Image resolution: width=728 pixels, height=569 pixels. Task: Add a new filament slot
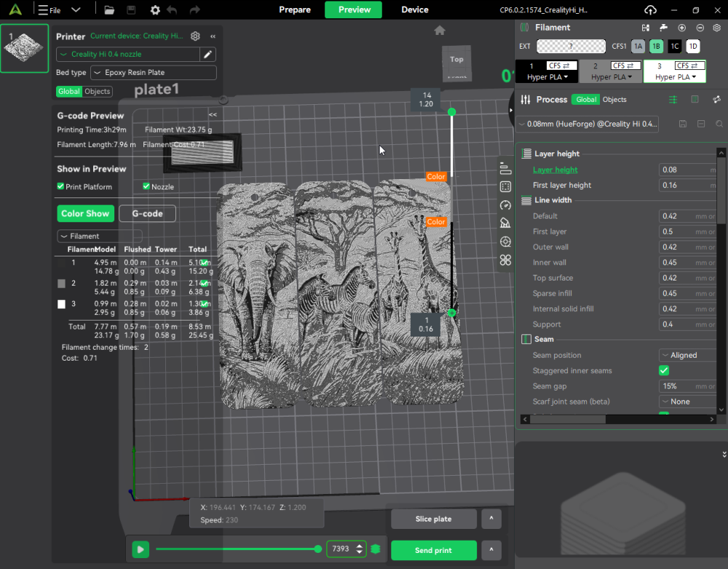681,28
